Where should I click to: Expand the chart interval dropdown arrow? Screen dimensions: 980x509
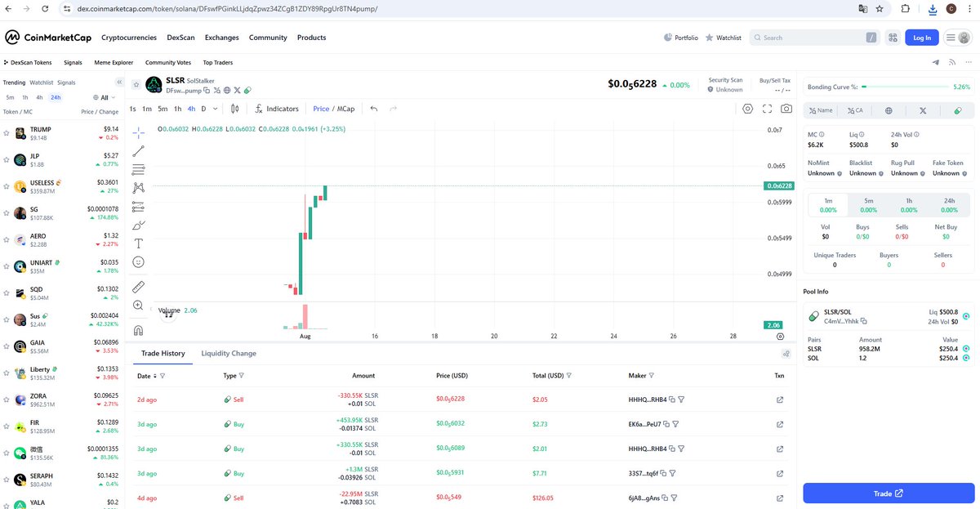216,109
